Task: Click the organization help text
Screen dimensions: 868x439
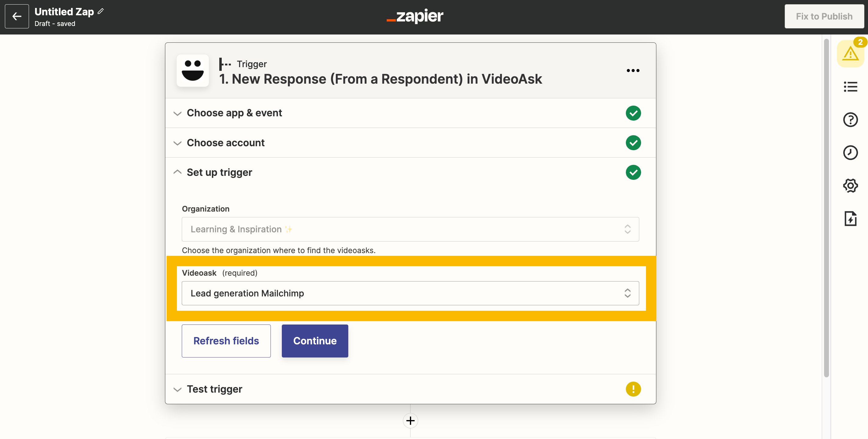Action: click(x=279, y=251)
